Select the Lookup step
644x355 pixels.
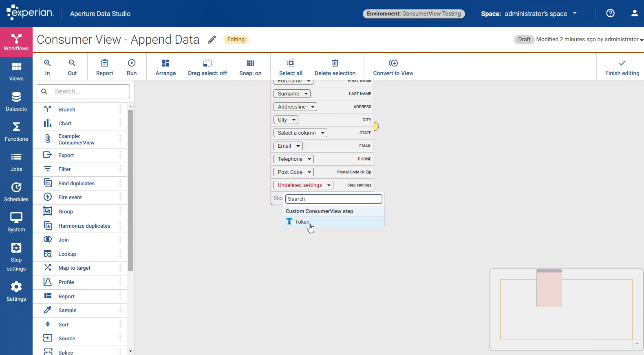[x=80, y=254]
